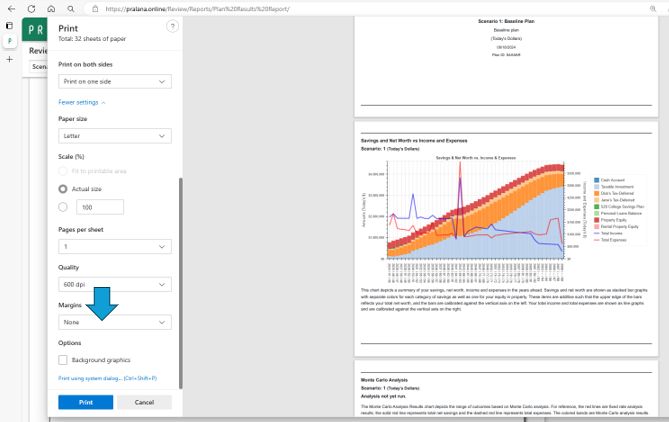Viewport: 669px width, 422px height.
Task: Click the Cash Account legend swatch
Action: point(596,180)
